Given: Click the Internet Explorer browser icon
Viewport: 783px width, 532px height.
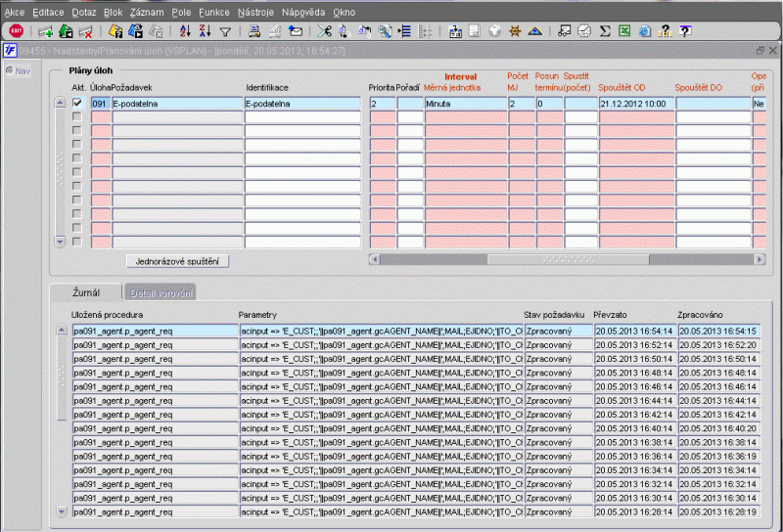Looking at the screenshot, I should click(x=645, y=31).
